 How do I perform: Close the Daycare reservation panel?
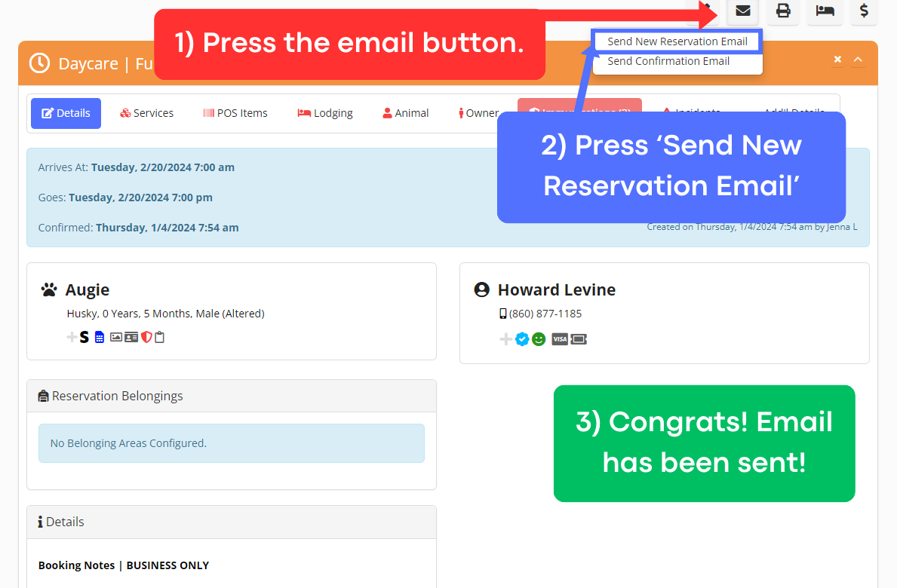(x=837, y=60)
